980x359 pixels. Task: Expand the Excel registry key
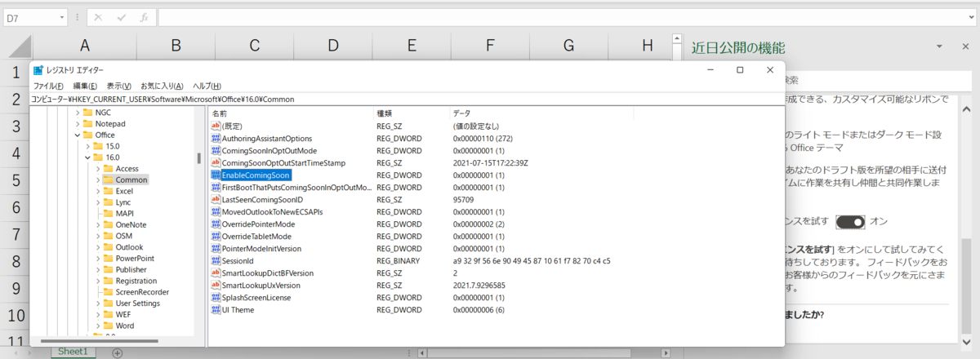(97, 191)
